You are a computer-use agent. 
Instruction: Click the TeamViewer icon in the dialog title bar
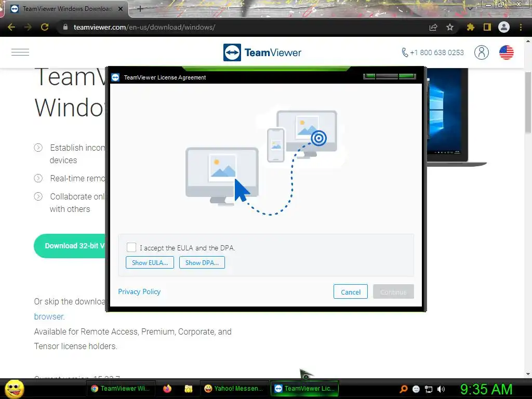[x=115, y=77]
